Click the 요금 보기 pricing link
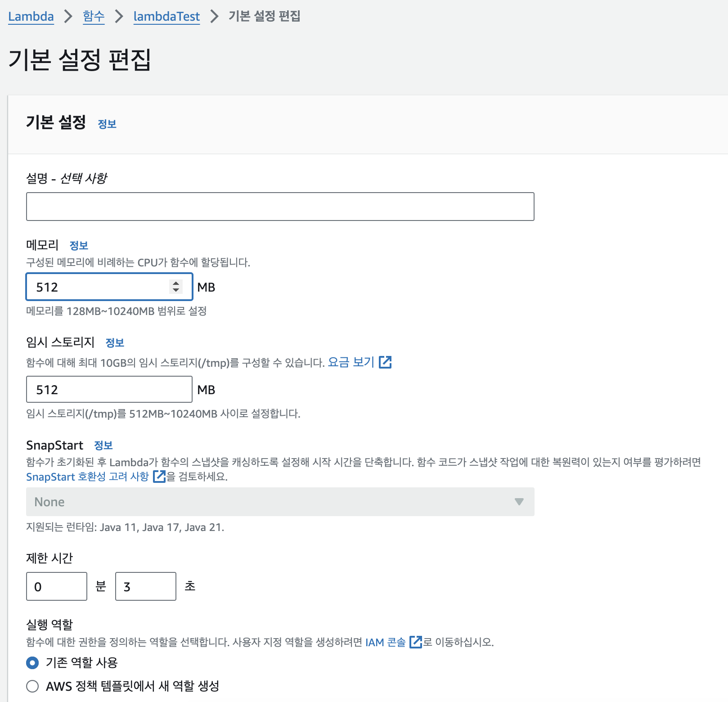This screenshot has height=702, width=728. pyautogui.click(x=351, y=362)
